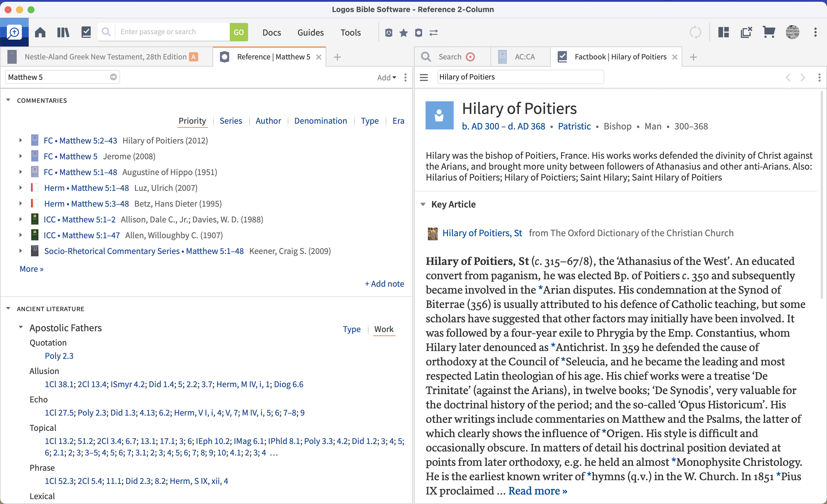Switch to Nestle-Aland Greek New Testament tab
This screenshot has width=827, height=504.
pyautogui.click(x=105, y=57)
